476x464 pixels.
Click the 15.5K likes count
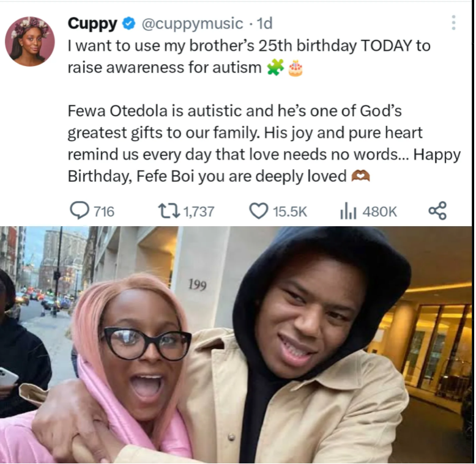[x=290, y=212]
